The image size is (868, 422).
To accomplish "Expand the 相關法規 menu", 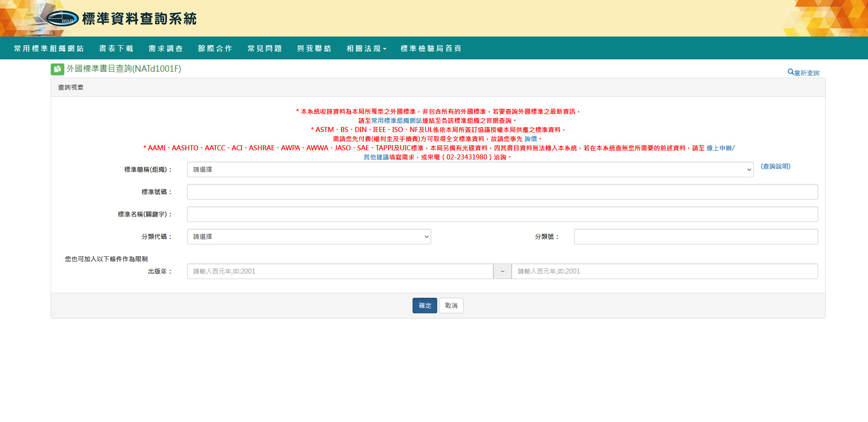I will tap(366, 48).
